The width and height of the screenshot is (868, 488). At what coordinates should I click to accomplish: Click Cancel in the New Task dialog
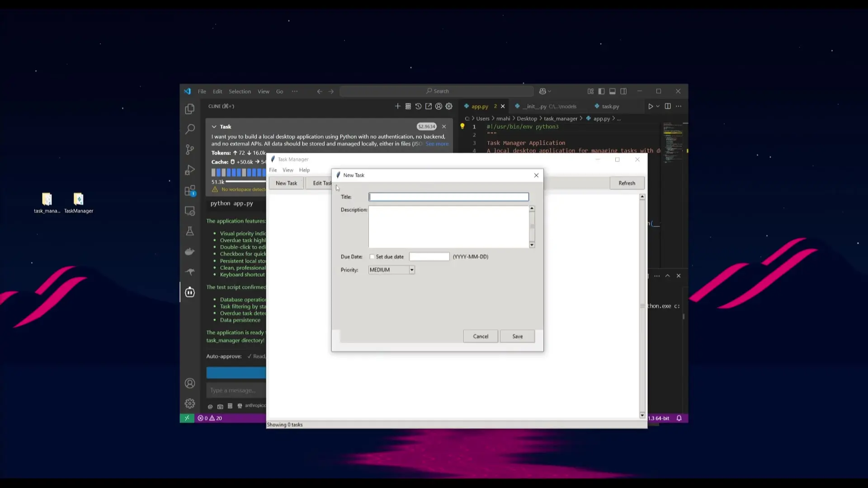pyautogui.click(x=481, y=336)
